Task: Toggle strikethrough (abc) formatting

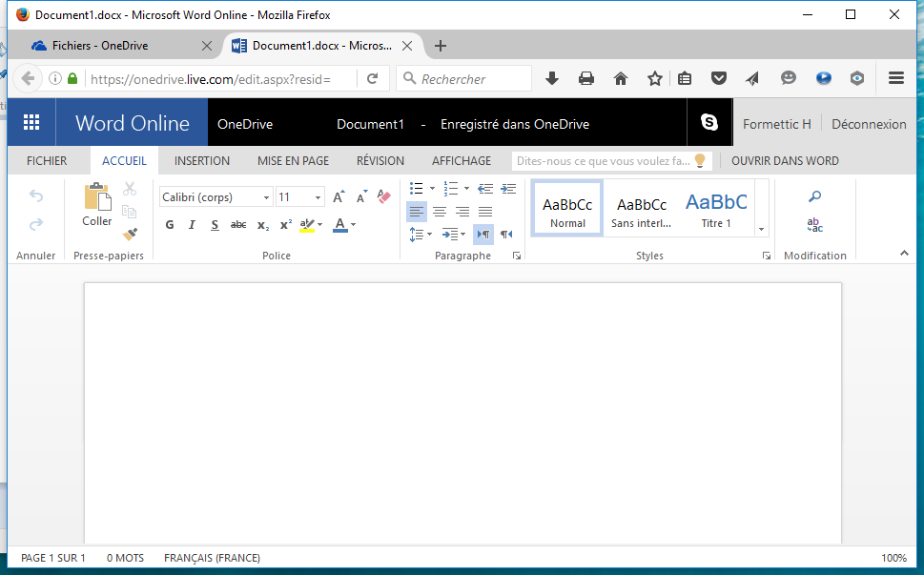Action: [x=238, y=224]
